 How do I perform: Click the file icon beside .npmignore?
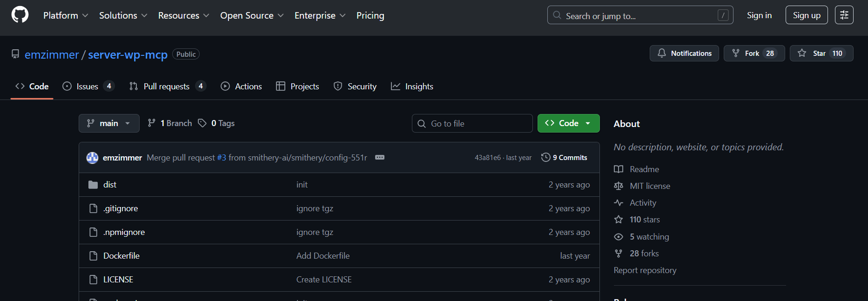pyautogui.click(x=93, y=232)
